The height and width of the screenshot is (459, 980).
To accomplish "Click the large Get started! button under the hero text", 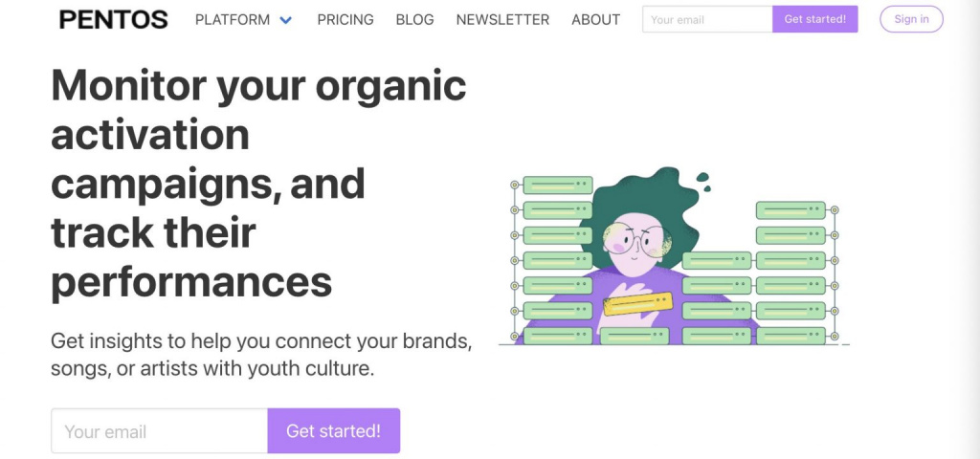I will click(x=334, y=431).
